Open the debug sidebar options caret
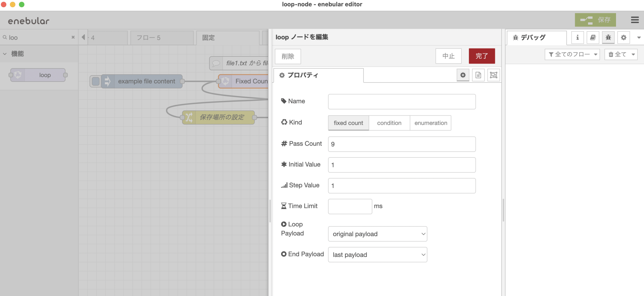 (x=639, y=37)
